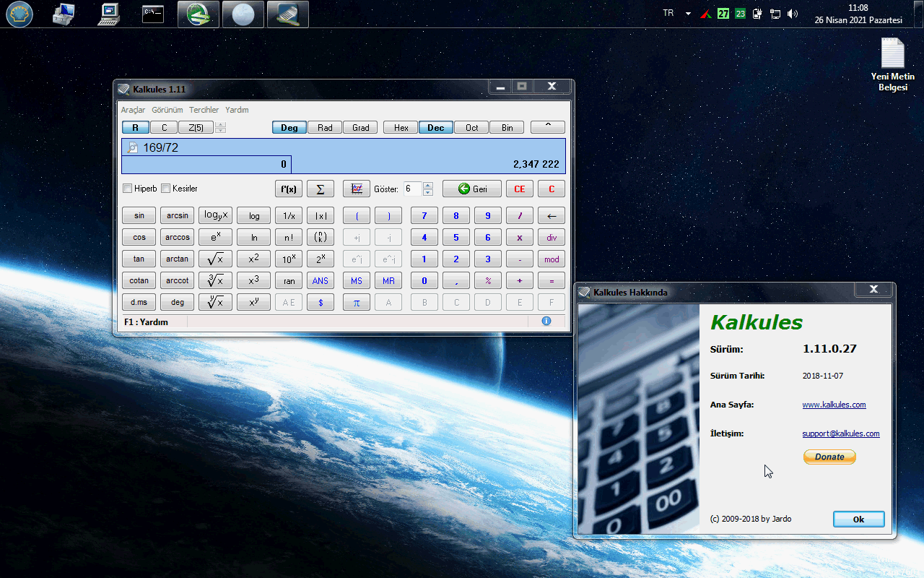Click the x to the power y button
Viewport: 924px width, 578px height.
coord(253,302)
